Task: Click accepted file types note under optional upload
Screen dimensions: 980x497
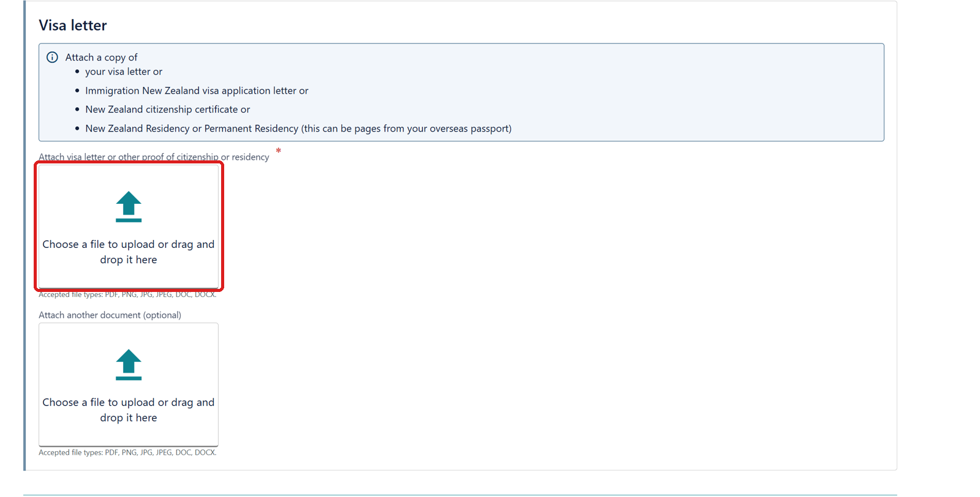Action: pyautogui.click(x=127, y=452)
